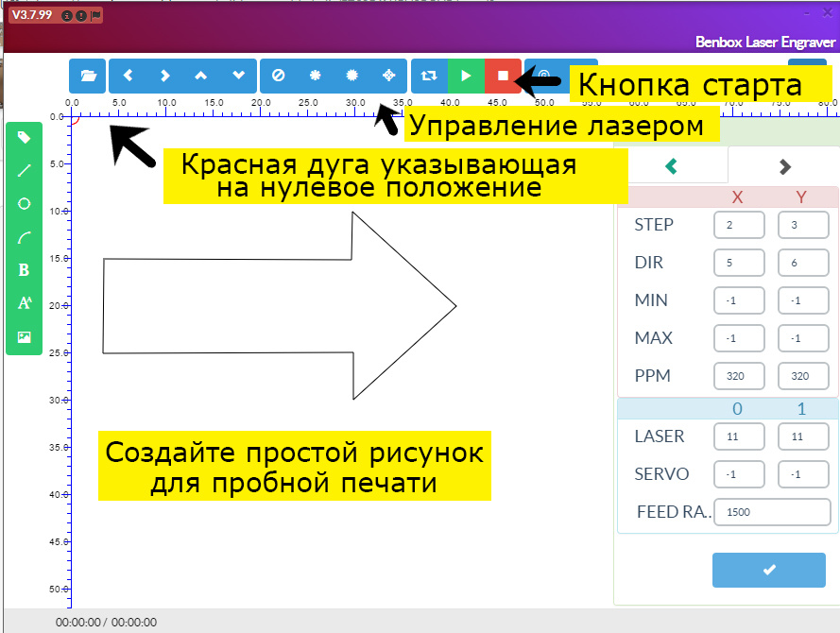Image resolution: width=840 pixels, height=633 pixels.
Task: Toggle the loop repeat button
Action: point(429,76)
